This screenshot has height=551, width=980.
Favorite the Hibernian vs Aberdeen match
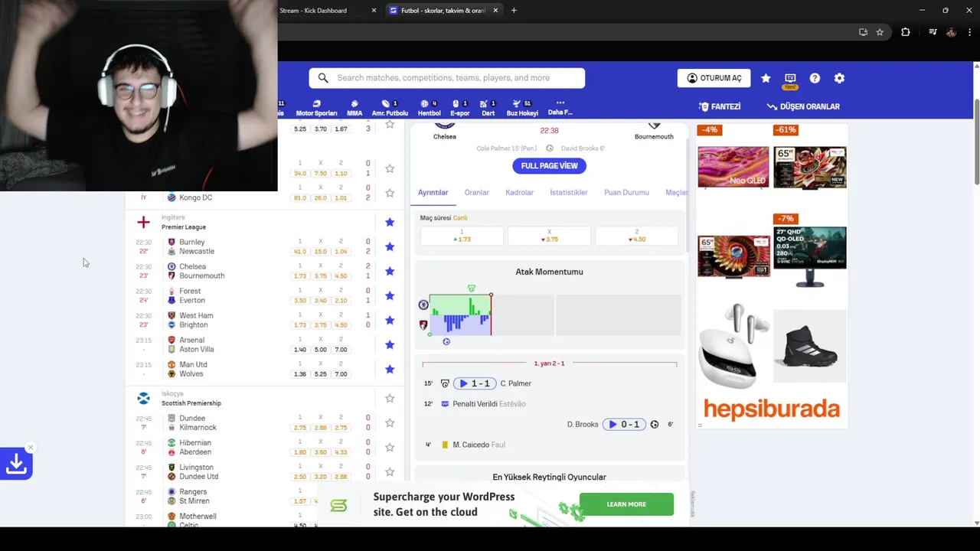pos(390,447)
